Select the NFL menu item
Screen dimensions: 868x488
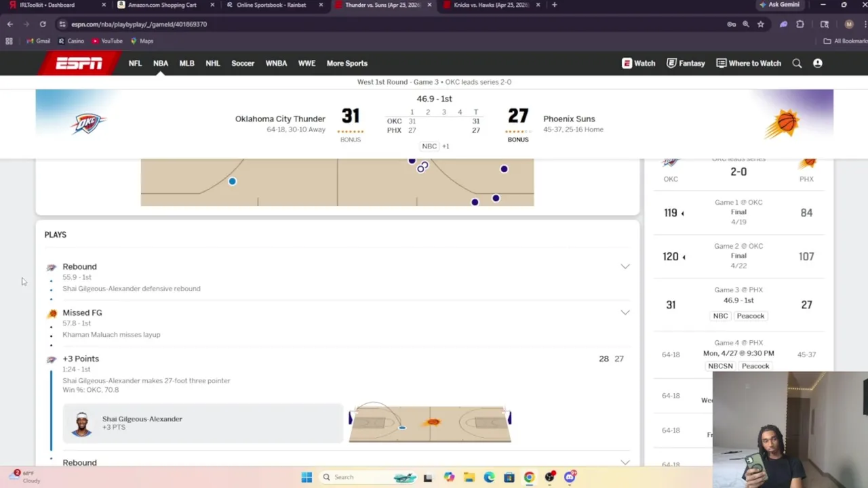(x=135, y=63)
